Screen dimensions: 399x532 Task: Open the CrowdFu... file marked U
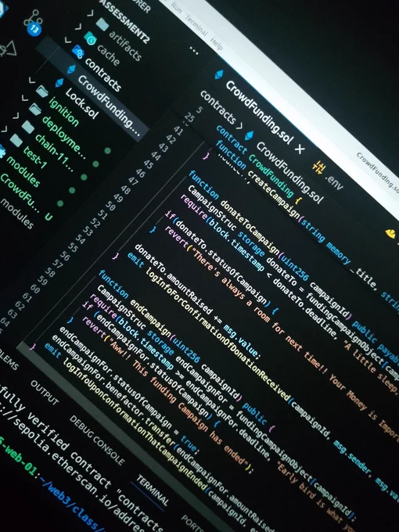click(x=19, y=192)
